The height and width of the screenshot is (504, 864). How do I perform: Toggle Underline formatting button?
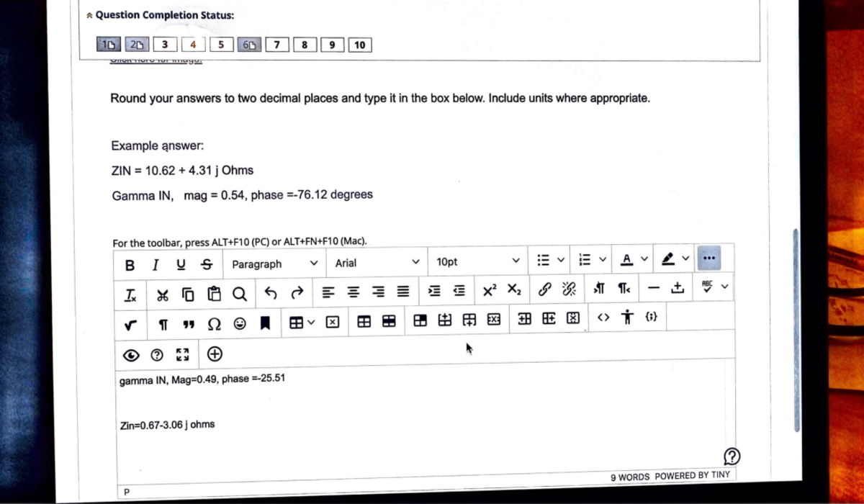181,264
